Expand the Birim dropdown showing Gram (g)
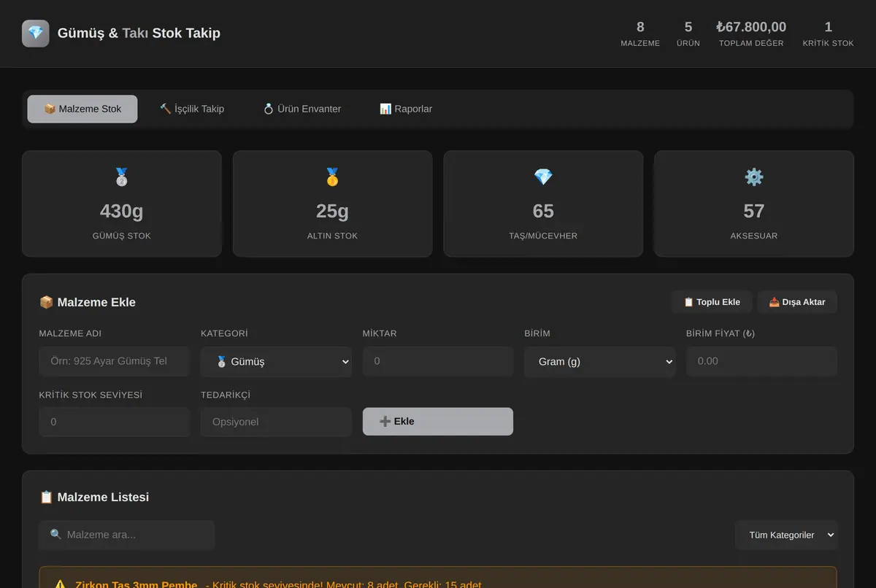Screen dimensions: 876x588 (x=600, y=361)
